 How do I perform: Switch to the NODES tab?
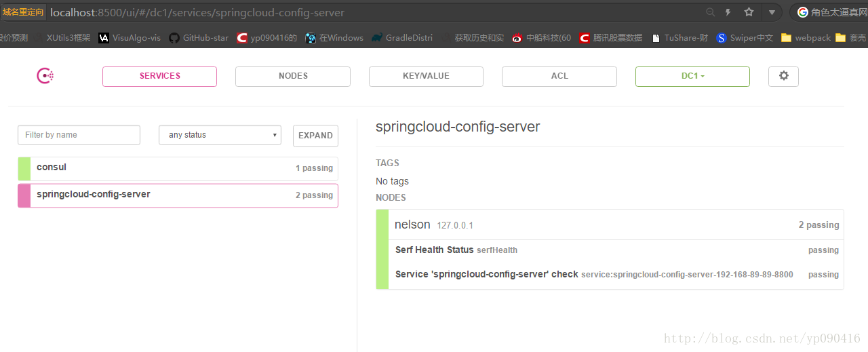tap(293, 76)
